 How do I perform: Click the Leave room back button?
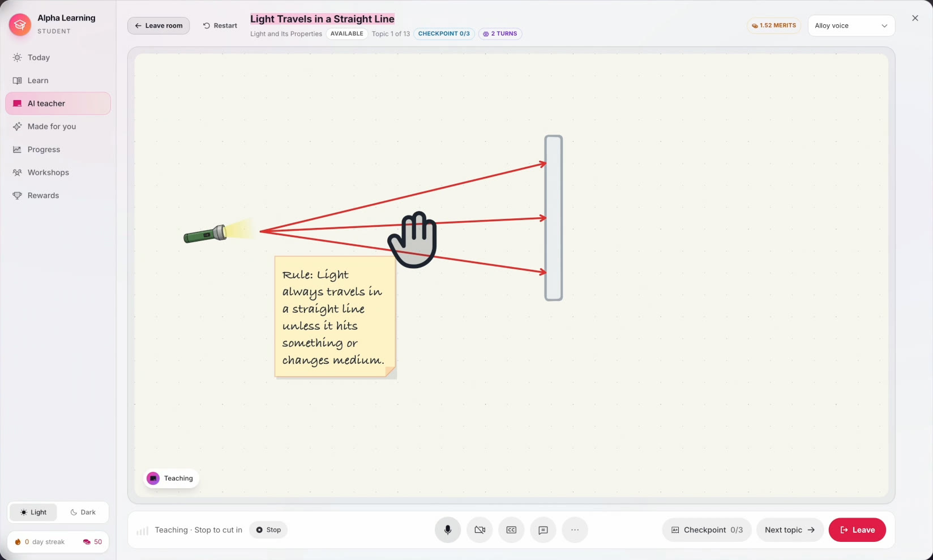coord(159,25)
